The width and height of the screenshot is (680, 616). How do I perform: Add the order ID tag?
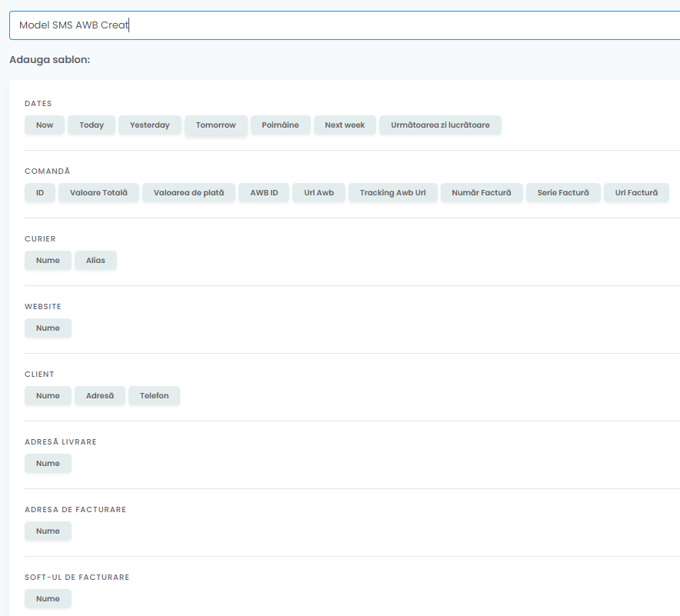click(40, 192)
